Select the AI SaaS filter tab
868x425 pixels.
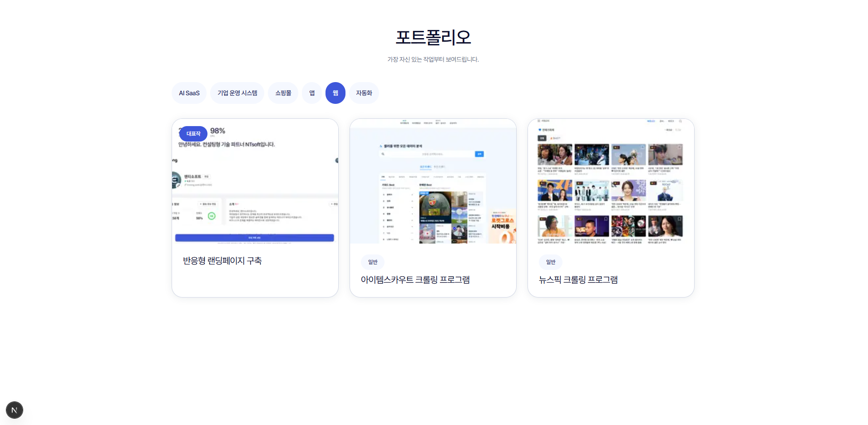tap(189, 93)
